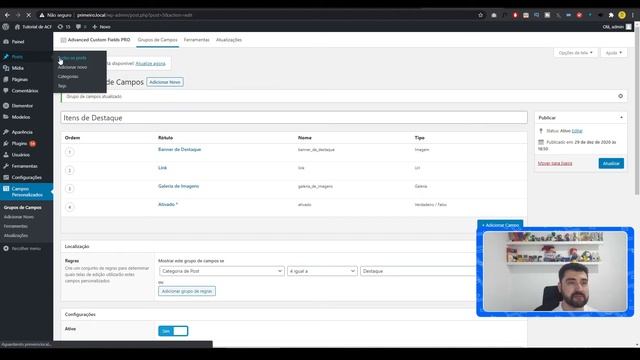Click the Adicionar grupo de regras button
The width and height of the screenshot is (640, 360).
pyautogui.click(x=187, y=291)
